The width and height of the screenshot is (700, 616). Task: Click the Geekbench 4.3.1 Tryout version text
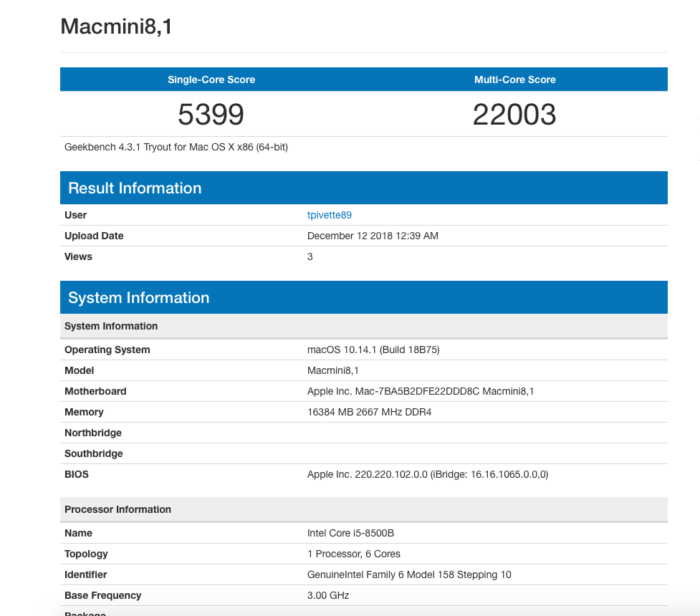176,148
